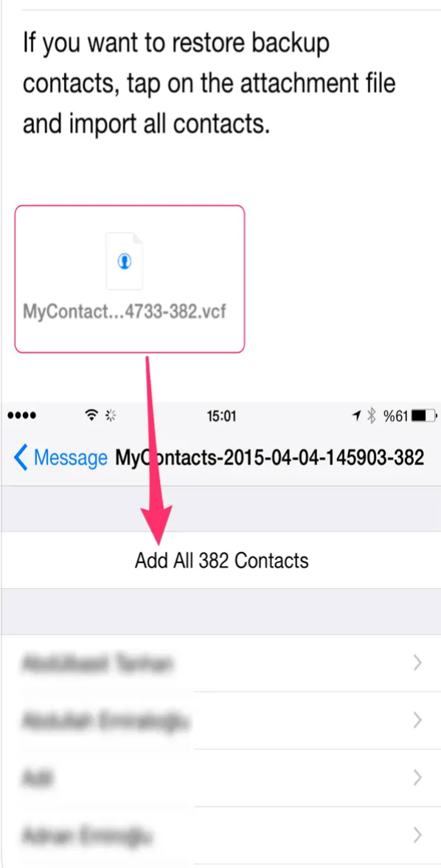Tap the cellular signal strength dots
441x868 pixels.
22,416
